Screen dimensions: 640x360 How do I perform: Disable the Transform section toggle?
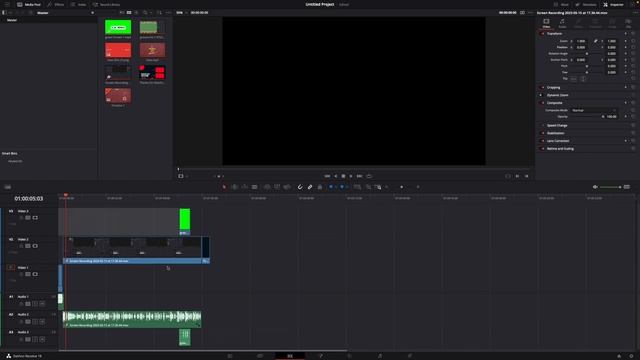(x=542, y=33)
